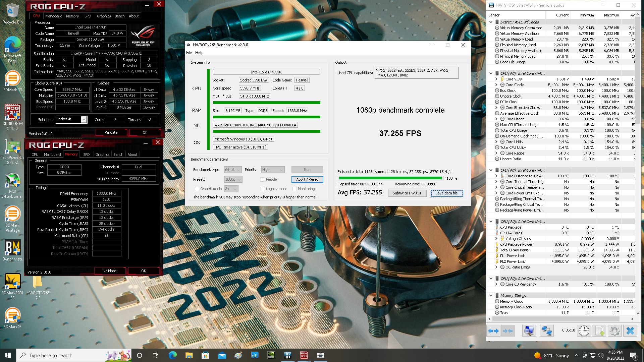Switch to SPD tab in top CPU-Z window
Screen dimensions: 644x362
[88, 16]
